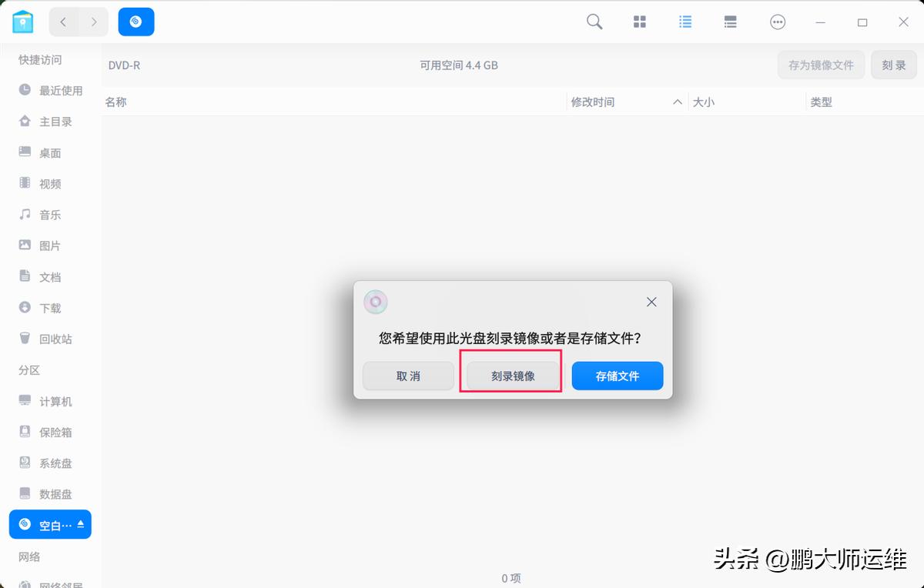The width and height of the screenshot is (924, 588).
Task: Open the 音乐 music folder icon
Action: pos(25,215)
